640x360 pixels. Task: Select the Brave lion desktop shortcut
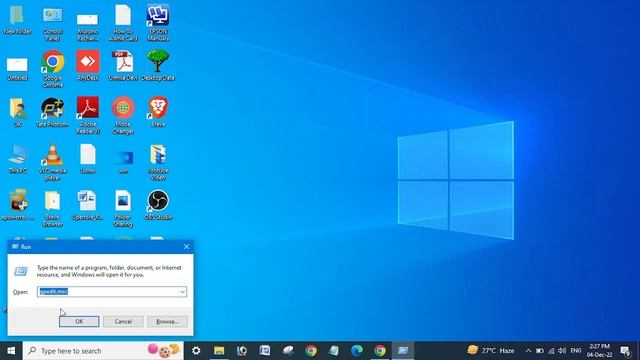(x=158, y=112)
